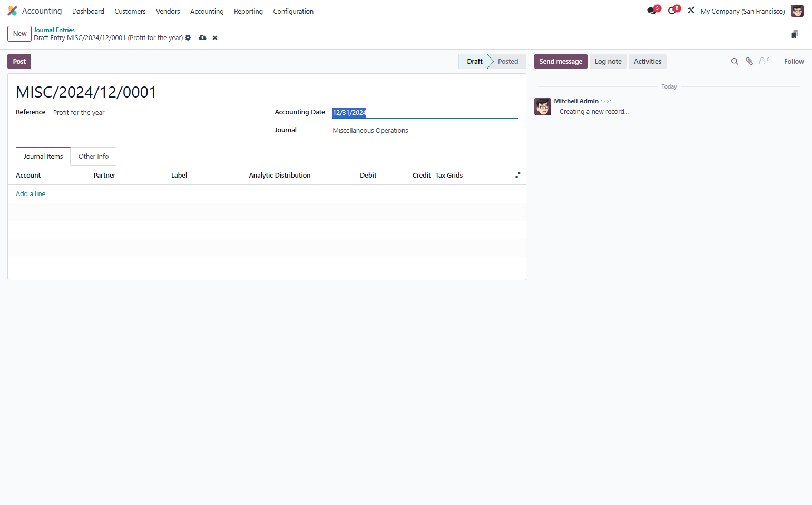Click the bookmark icon at top right
The image size is (812, 505).
click(x=795, y=34)
